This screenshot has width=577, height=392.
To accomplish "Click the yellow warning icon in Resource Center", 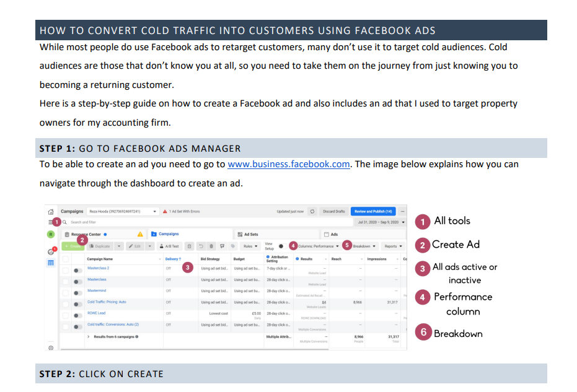I will point(140,234).
